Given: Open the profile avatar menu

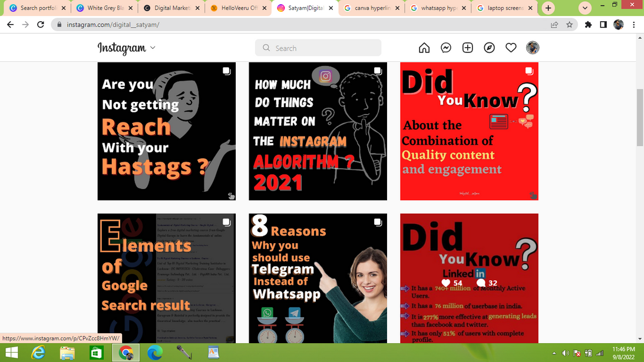Looking at the screenshot, I should point(533,48).
